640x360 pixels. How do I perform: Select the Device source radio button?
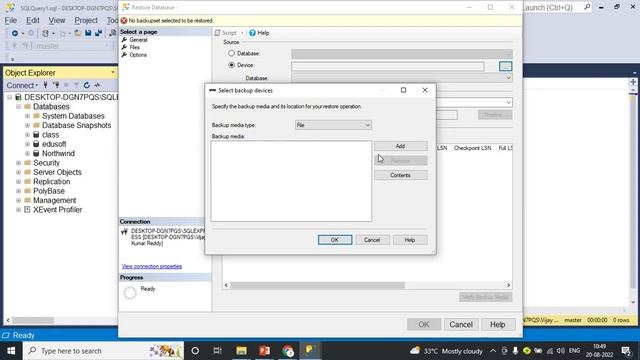point(231,65)
